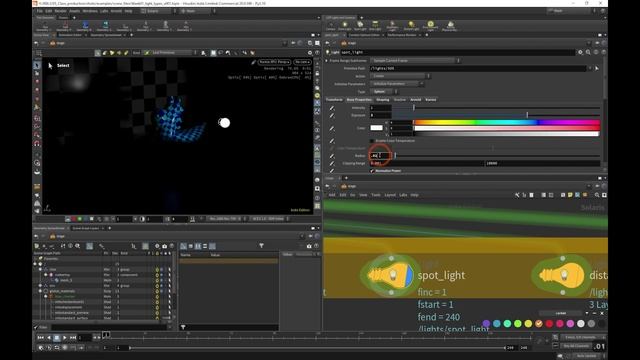Viewport: 640px width, 360px height.
Task: Toggle selectable arrow for mesh_1 row
Action: tap(169, 280)
